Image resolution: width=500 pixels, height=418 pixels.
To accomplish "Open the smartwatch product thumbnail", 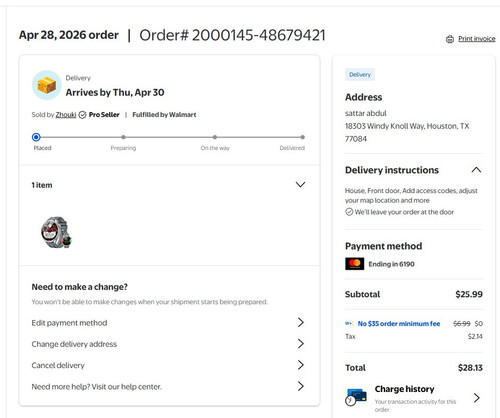I will [56, 232].
